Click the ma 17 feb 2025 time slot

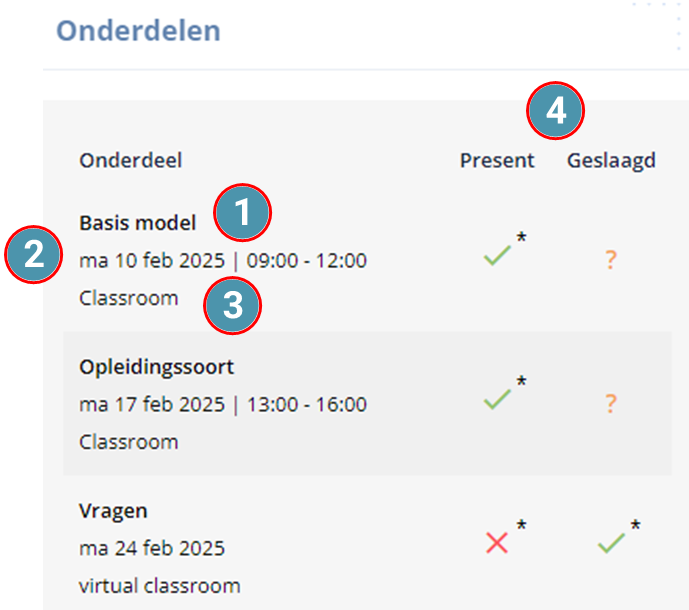pos(223,404)
